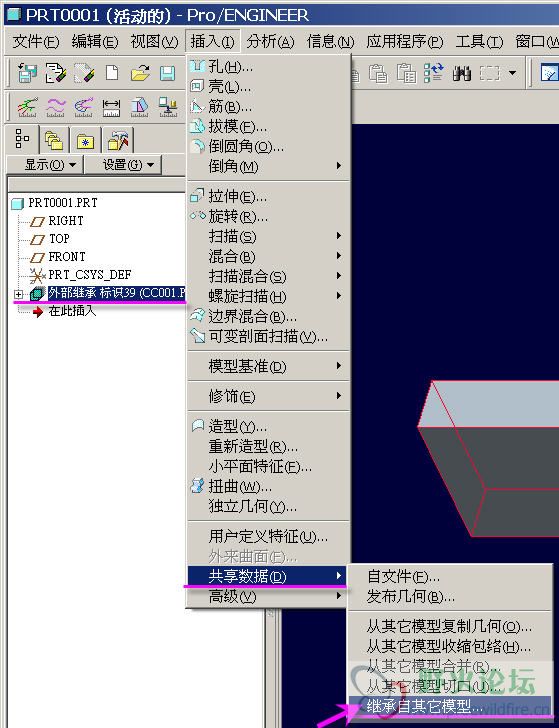
Task: Open the 编辑(E) menu
Action: pyautogui.click(x=95, y=42)
